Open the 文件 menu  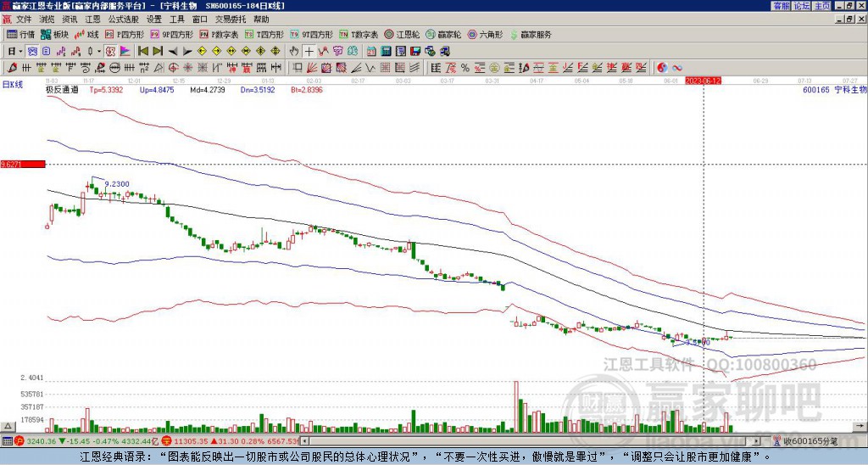pos(24,20)
